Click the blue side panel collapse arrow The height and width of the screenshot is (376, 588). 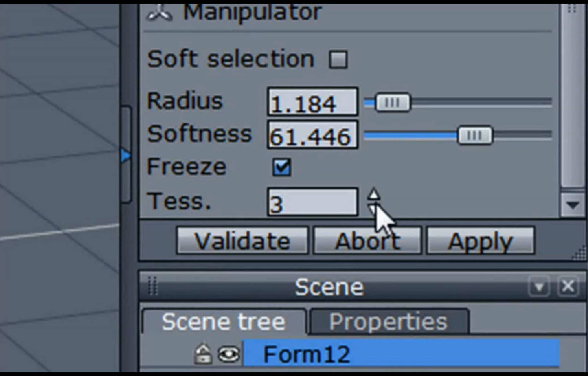click(125, 156)
